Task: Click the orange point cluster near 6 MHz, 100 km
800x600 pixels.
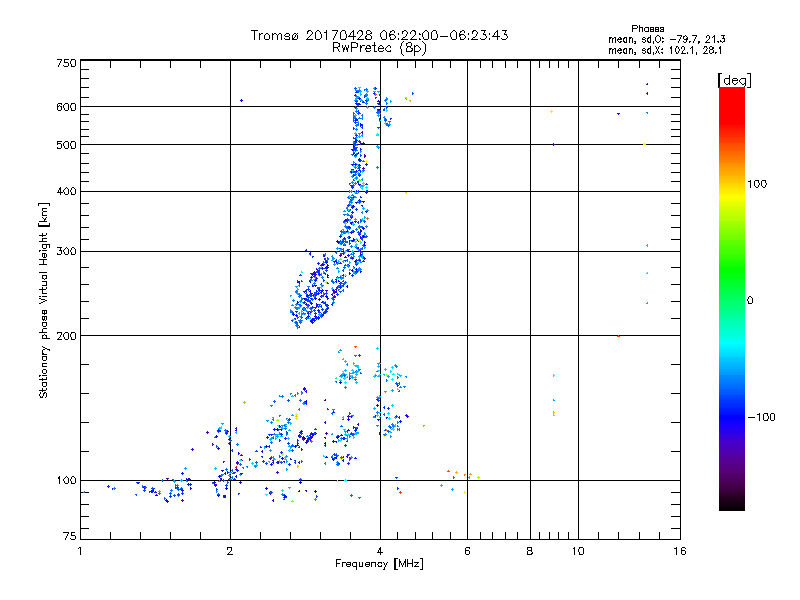Action: point(463,475)
